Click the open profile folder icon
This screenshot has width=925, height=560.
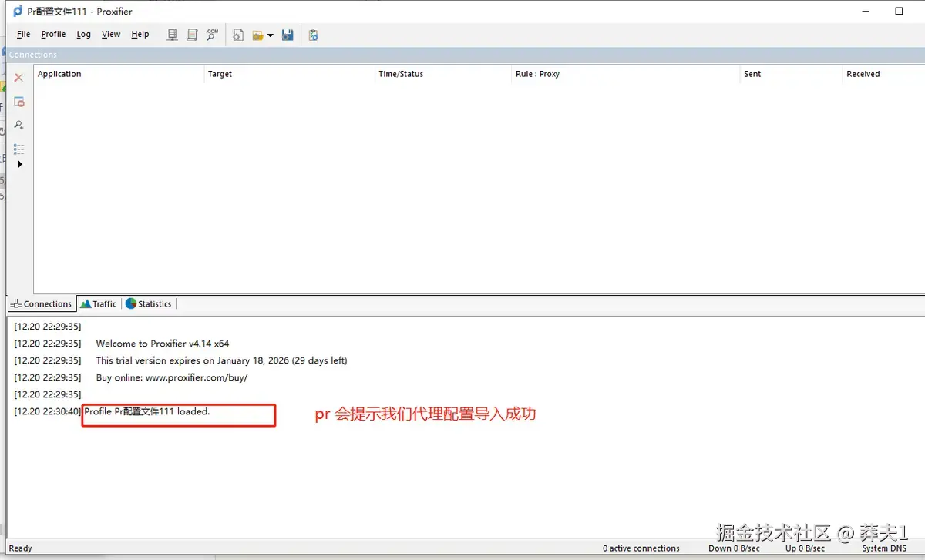(258, 35)
